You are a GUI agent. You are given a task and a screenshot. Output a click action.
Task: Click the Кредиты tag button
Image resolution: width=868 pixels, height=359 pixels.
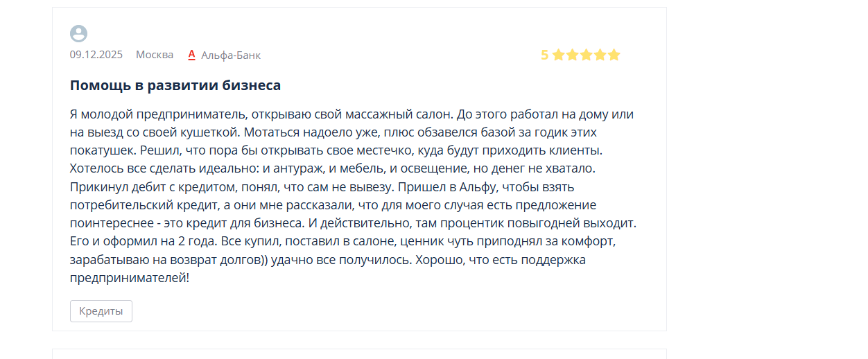point(101,311)
